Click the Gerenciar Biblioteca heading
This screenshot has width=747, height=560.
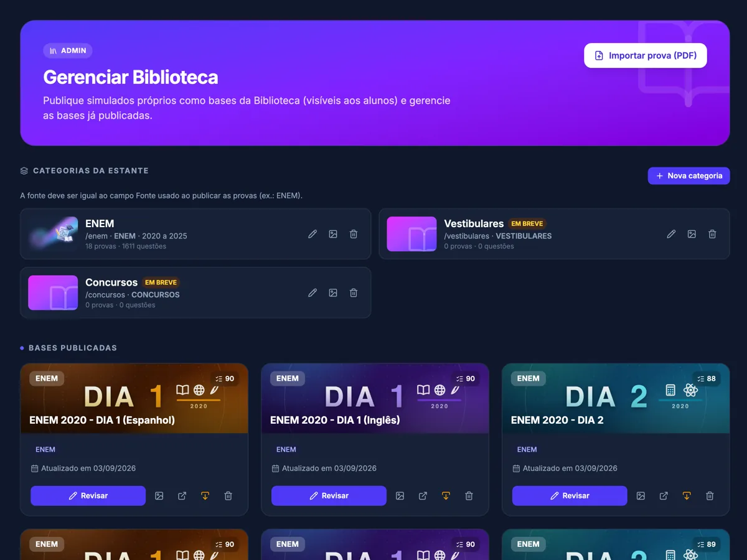point(131,77)
